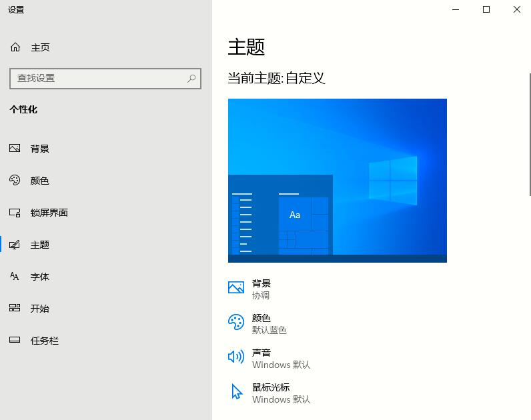Close the 设置 window

pyautogui.click(x=517, y=9)
